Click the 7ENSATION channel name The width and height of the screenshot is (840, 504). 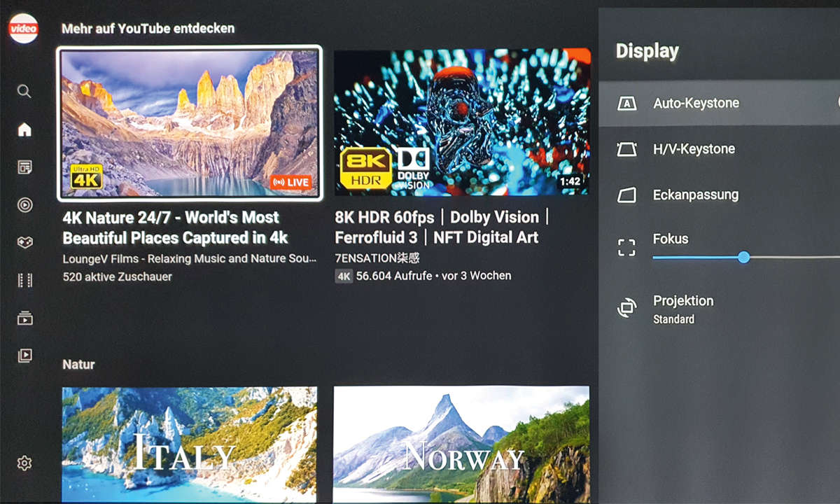tap(377, 258)
